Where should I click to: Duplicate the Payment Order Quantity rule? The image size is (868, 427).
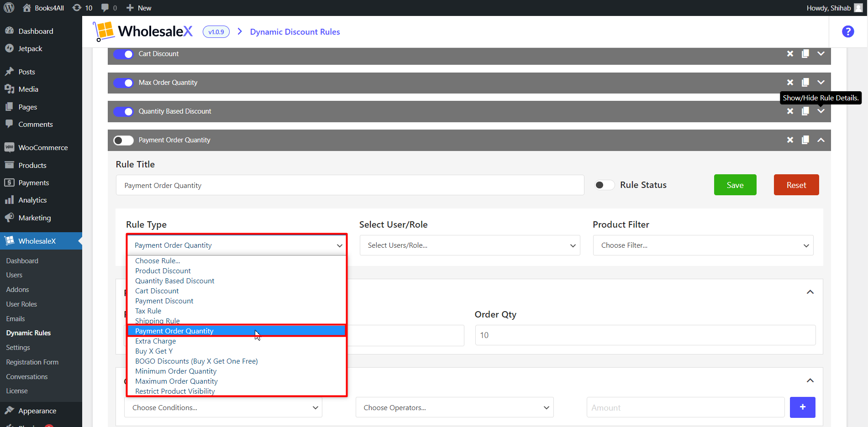pyautogui.click(x=805, y=140)
